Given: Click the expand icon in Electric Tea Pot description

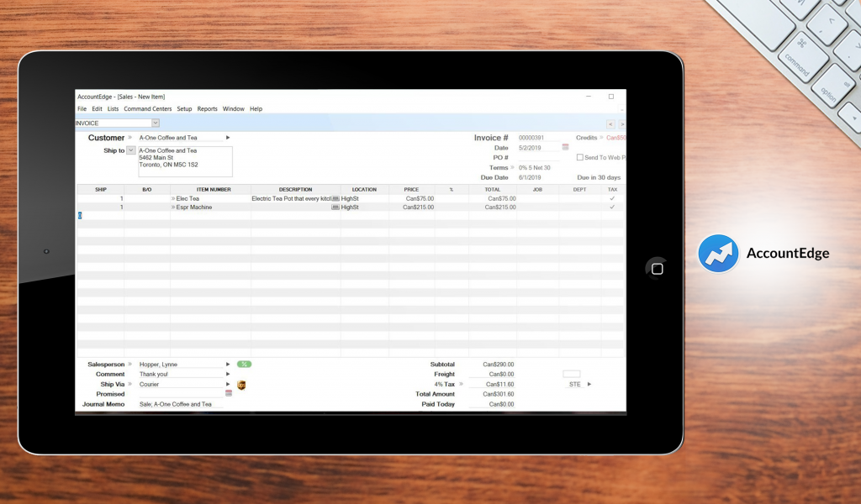Looking at the screenshot, I should [335, 199].
